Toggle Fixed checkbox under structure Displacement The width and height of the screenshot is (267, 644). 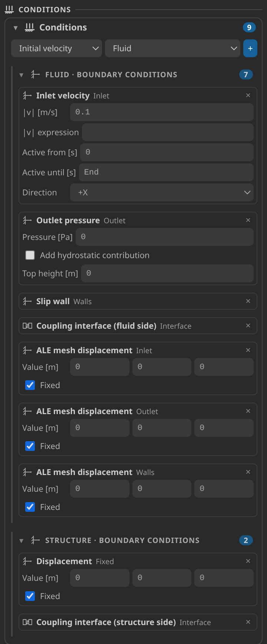click(x=30, y=596)
